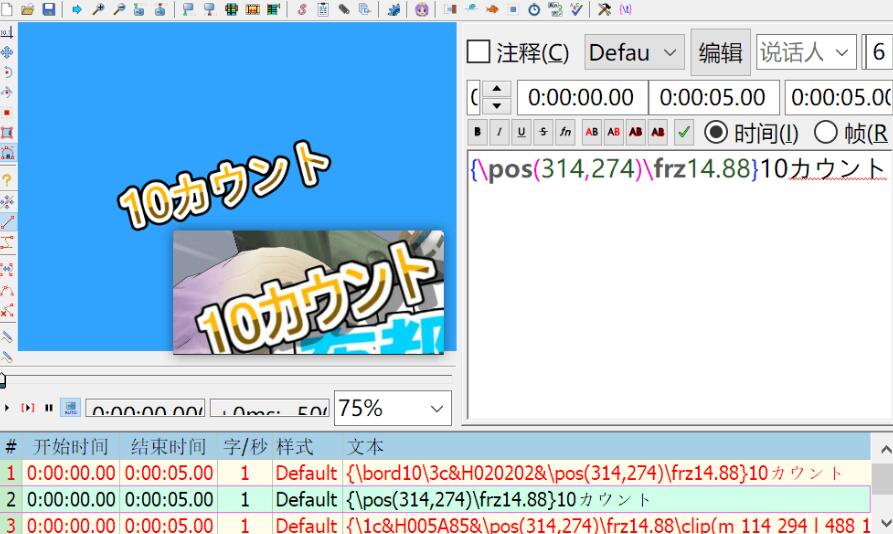This screenshot has width=893, height=534.
Task: Decrease layer number with down arrow
Action: [497, 106]
